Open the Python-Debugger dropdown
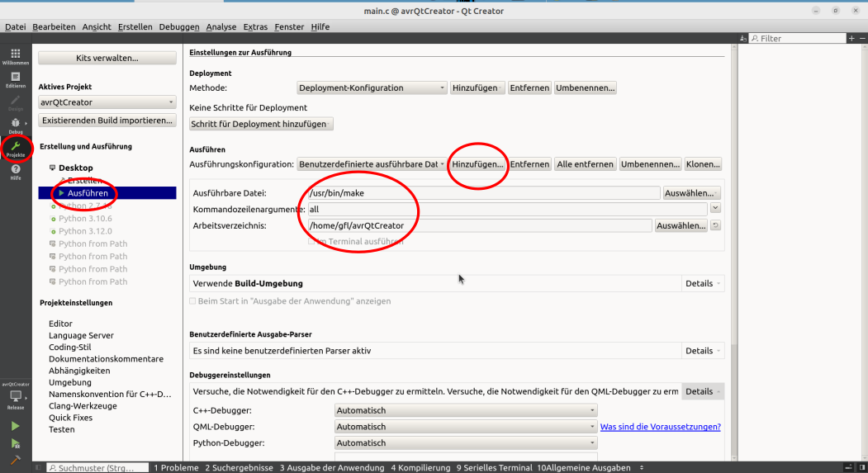This screenshot has width=868, height=473. 466,443
